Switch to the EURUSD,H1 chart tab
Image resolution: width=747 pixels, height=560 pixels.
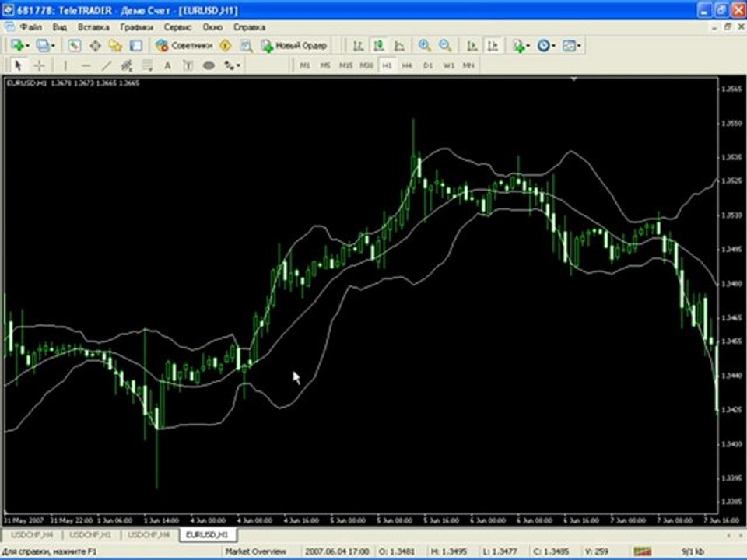pyautogui.click(x=207, y=535)
